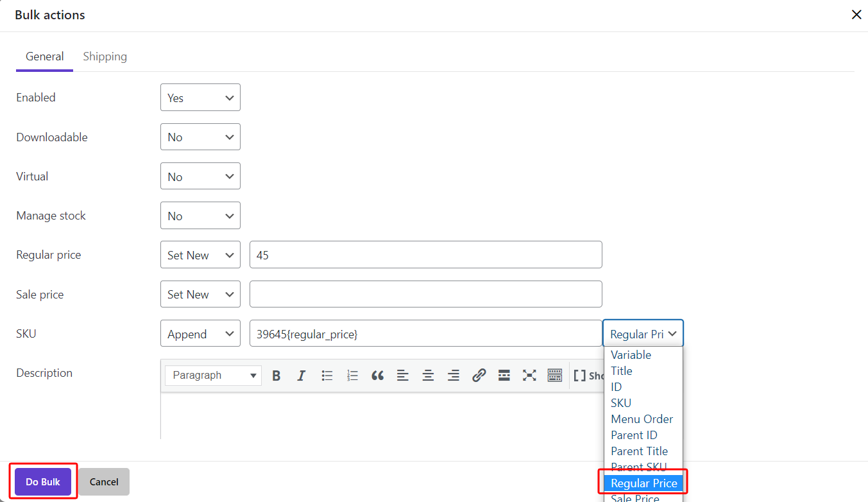Choose ID from the dropdown list
Image resolution: width=868 pixels, height=502 pixels.
click(x=643, y=387)
